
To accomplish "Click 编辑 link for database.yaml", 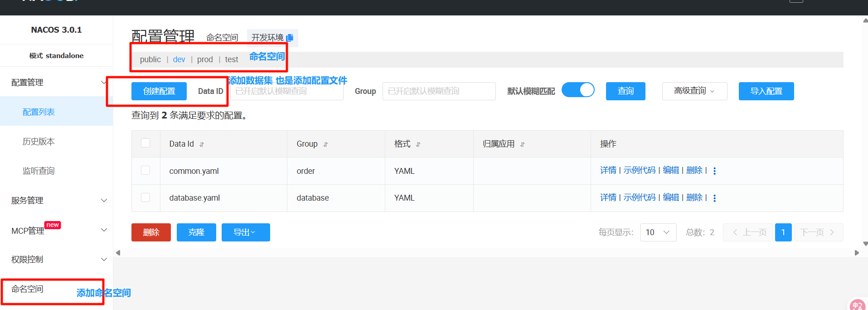I will (671, 197).
